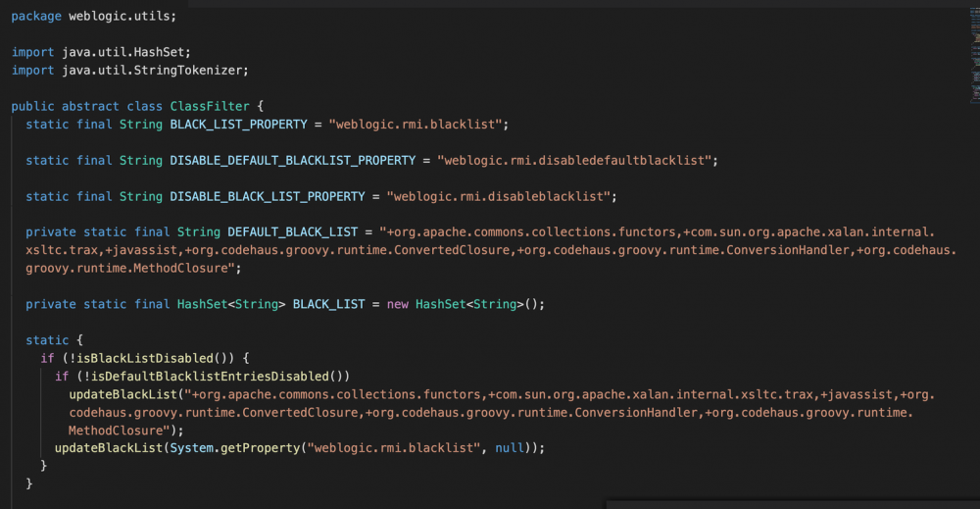The width and height of the screenshot is (980, 509).
Task: Click the static initializer block keyword
Action: tap(47, 340)
